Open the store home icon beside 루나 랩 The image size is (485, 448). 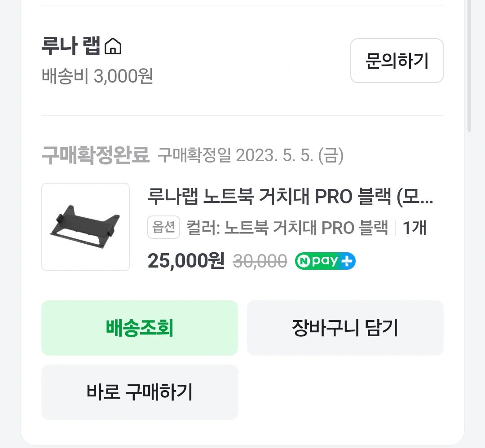pyautogui.click(x=113, y=46)
